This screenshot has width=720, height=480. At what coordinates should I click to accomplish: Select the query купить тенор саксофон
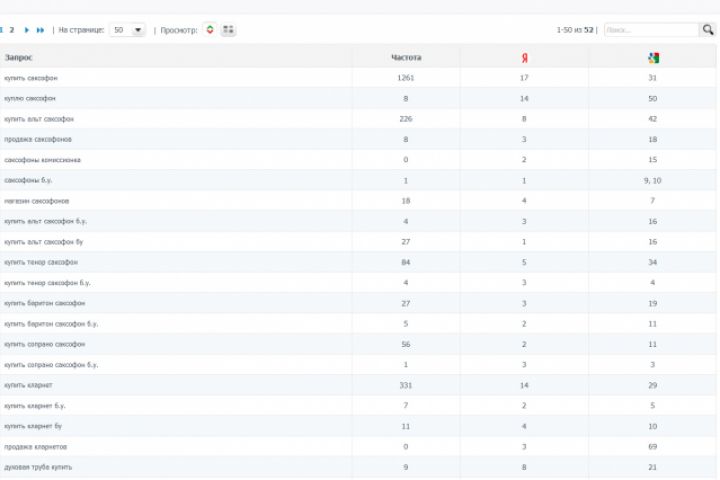(41, 262)
